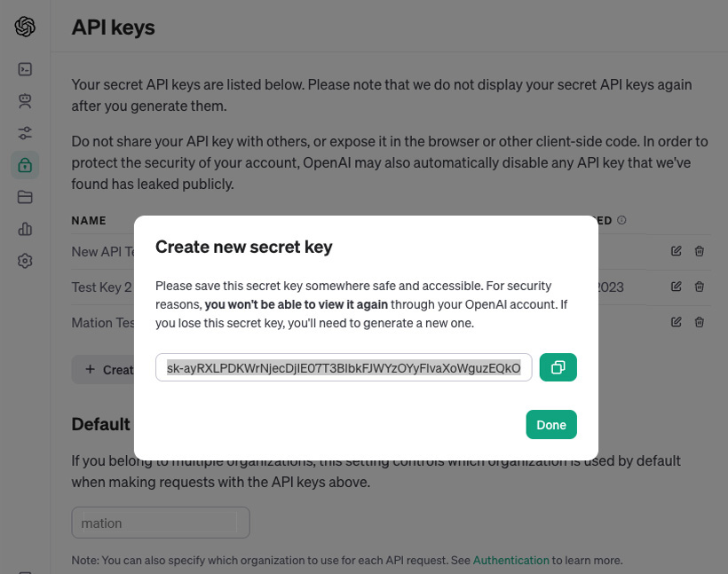Screen dimensions: 728x574
Task: Edit the New API Test key
Action: (676, 251)
